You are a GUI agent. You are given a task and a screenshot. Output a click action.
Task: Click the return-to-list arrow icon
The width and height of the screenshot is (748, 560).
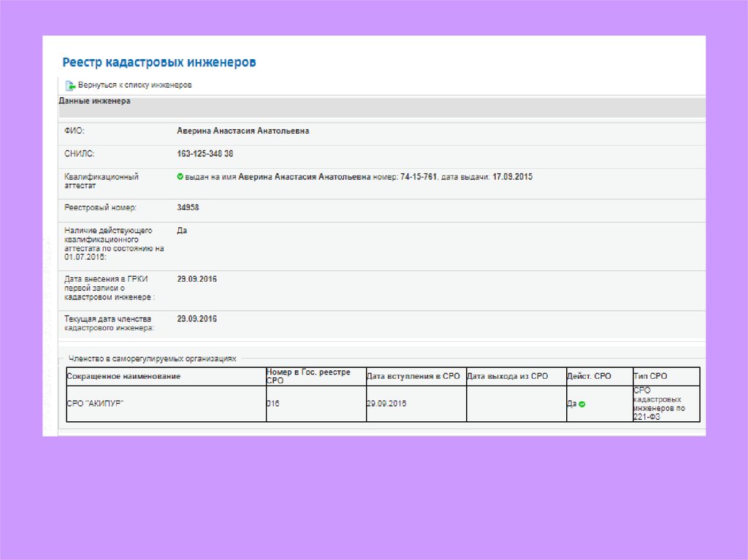click(x=70, y=86)
